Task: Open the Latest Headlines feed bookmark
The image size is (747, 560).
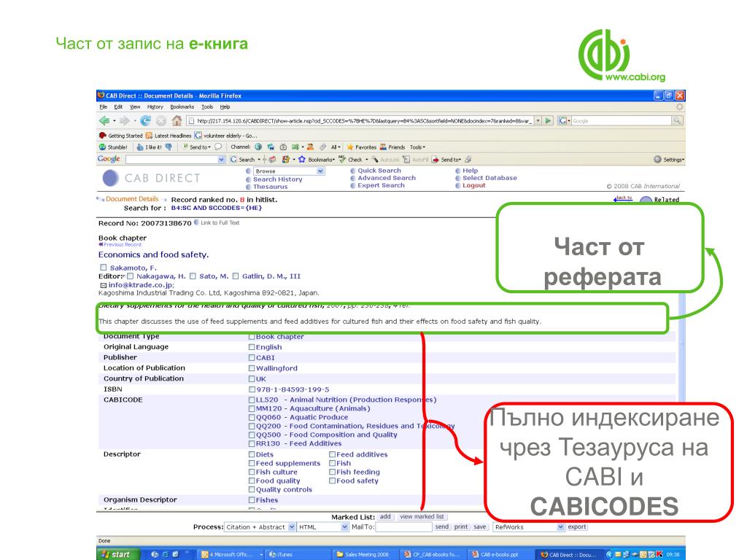Action: pos(169,136)
